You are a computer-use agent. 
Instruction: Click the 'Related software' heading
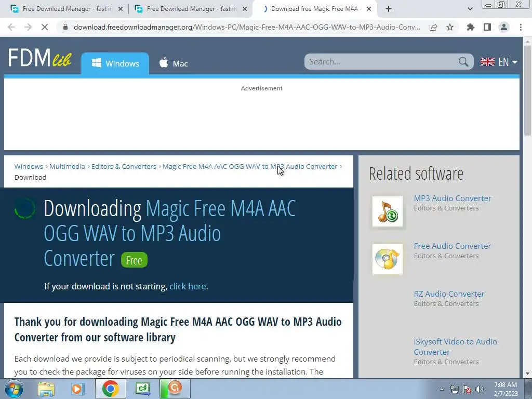(416, 174)
